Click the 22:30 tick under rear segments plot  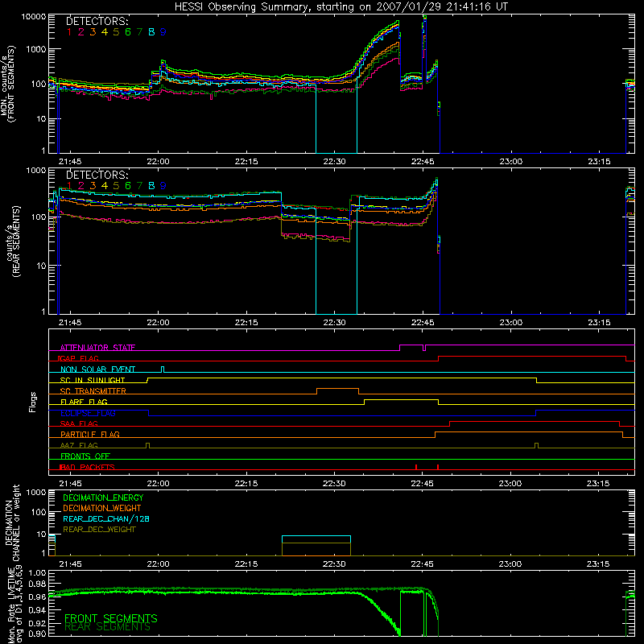[x=334, y=323]
